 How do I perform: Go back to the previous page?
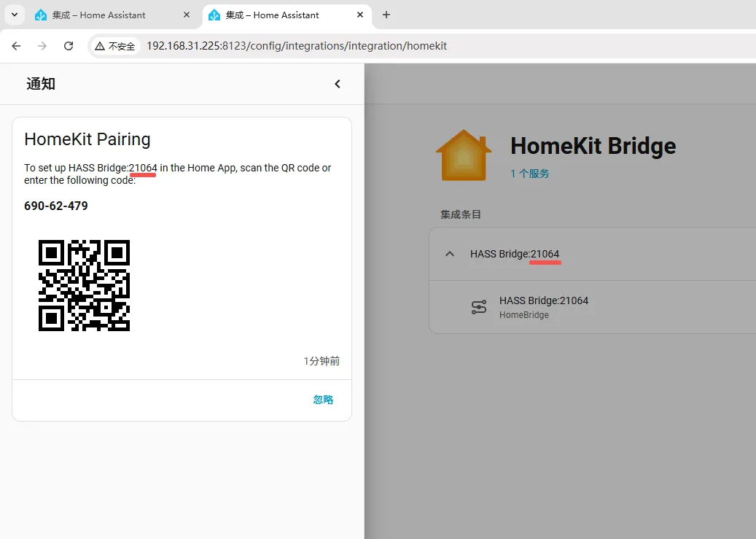coord(16,46)
